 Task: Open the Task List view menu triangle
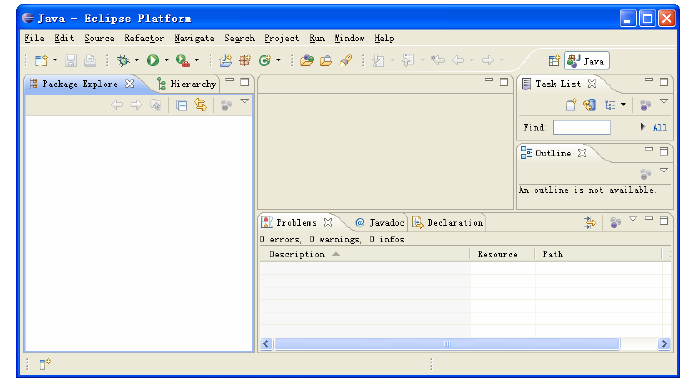click(x=664, y=102)
